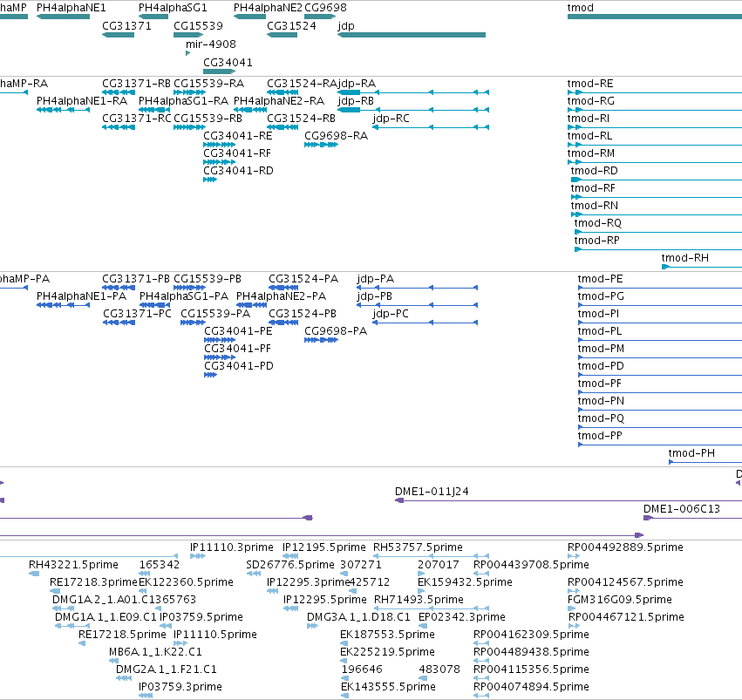Image resolution: width=742 pixels, height=700 pixels.
Task: Click protein label CG34041-PE
Action: [x=238, y=331]
